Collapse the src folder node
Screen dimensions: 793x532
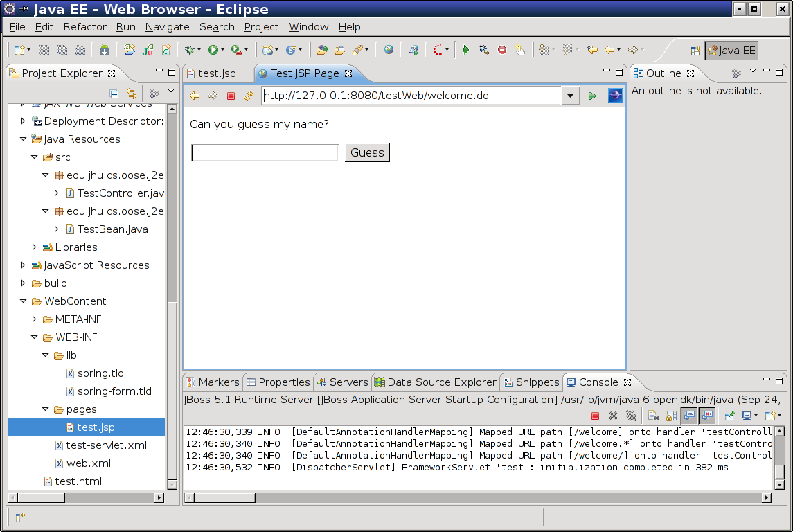(x=34, y=157)
